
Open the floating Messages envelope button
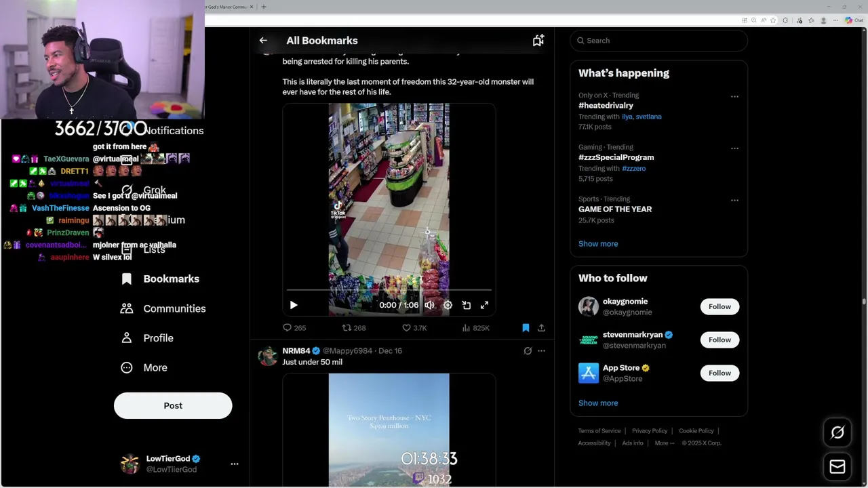point(837,467)
